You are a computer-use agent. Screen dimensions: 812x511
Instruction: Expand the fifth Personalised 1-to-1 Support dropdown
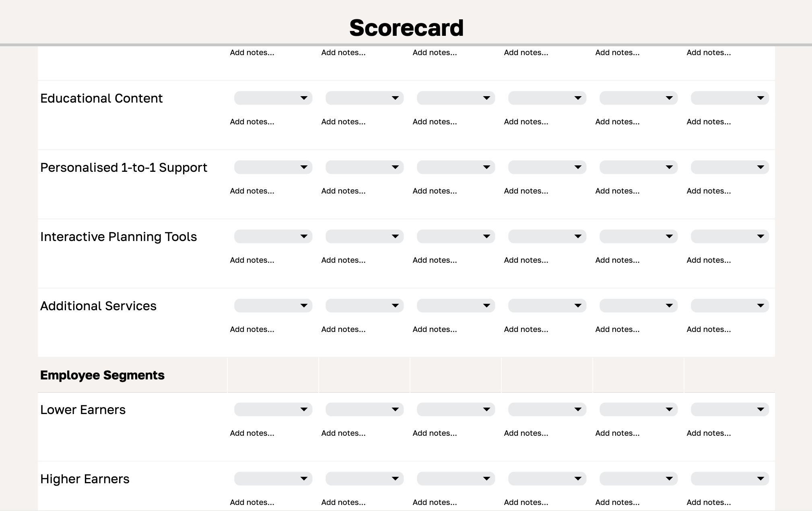coord(638,167)
